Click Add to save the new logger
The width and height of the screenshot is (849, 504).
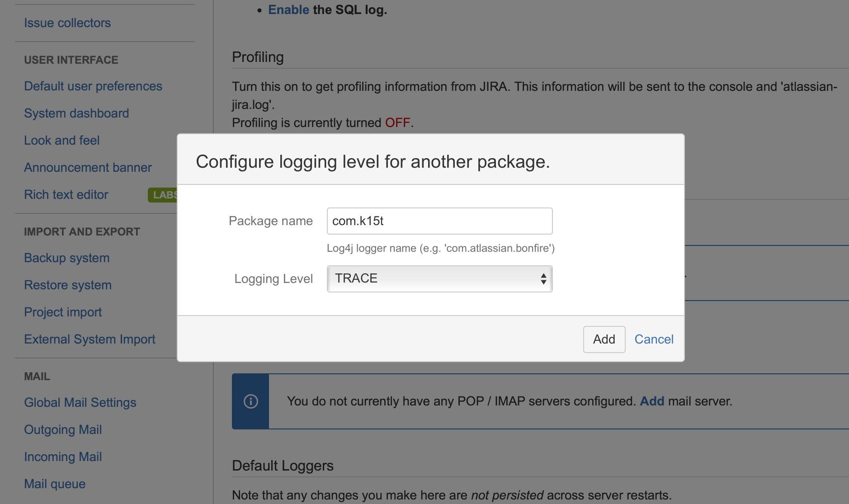click(x=604, y=339)
